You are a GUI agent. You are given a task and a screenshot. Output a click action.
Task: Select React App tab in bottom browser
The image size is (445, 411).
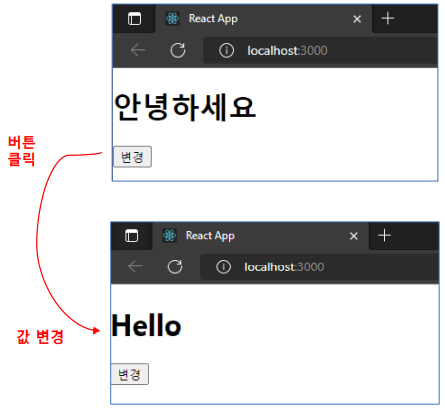coord(260,236)
